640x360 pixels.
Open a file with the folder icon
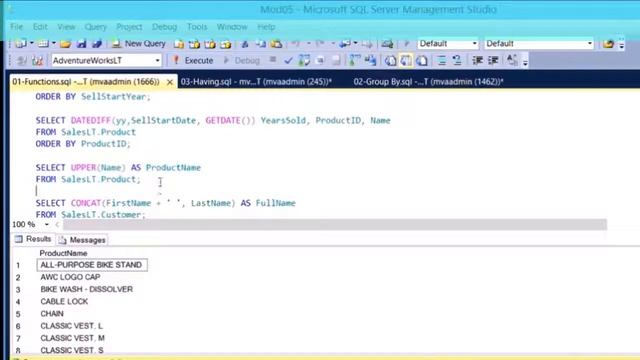65,43
